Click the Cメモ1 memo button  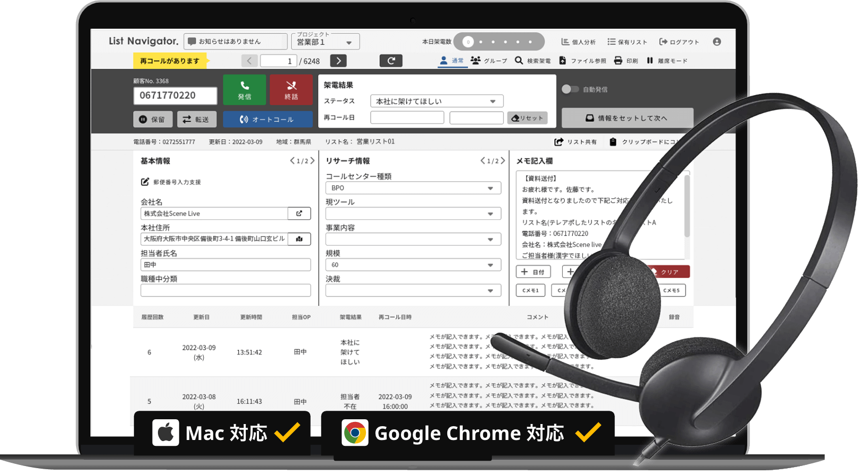tap(530, 291)
